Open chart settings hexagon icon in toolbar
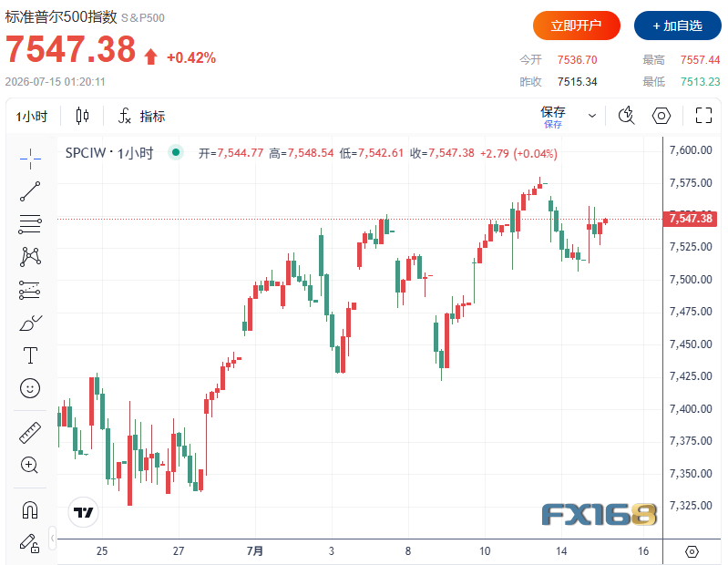Image resolution: width=728 pixels, height=565 pixels. tap(661, 116)
